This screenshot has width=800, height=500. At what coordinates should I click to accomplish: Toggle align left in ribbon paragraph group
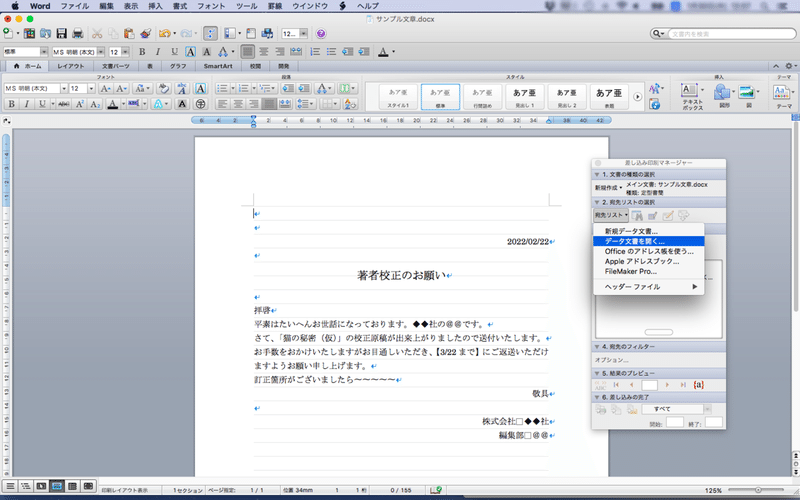(x=222, y=104)
